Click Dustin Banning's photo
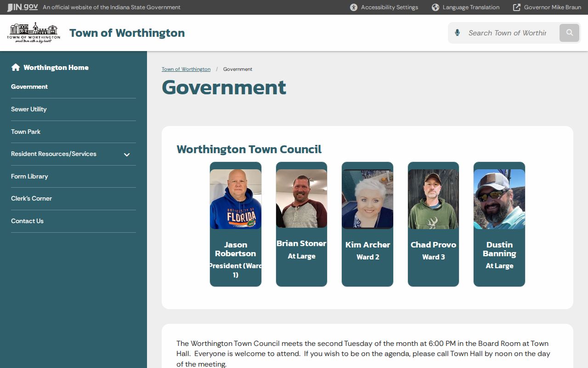The image size is (588, 368). [x=499, y=199]
